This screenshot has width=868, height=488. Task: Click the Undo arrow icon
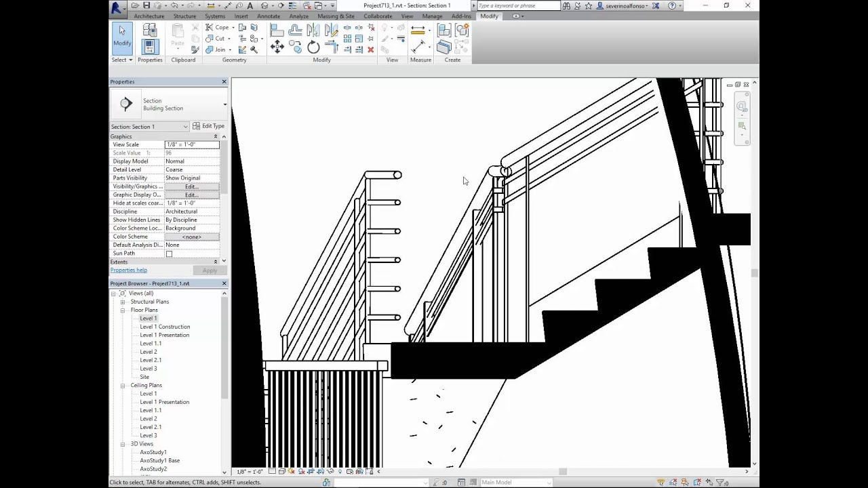(x=174, y=5)
